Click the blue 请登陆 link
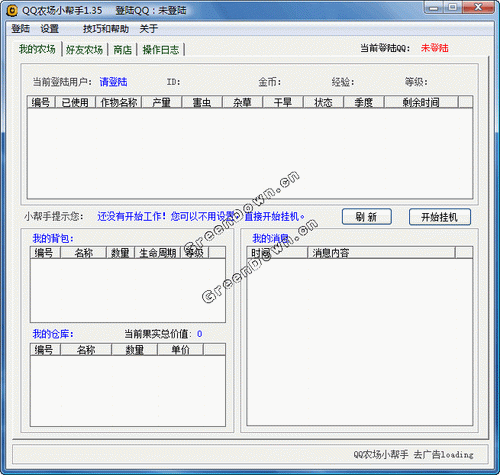 tap(113, 82)
